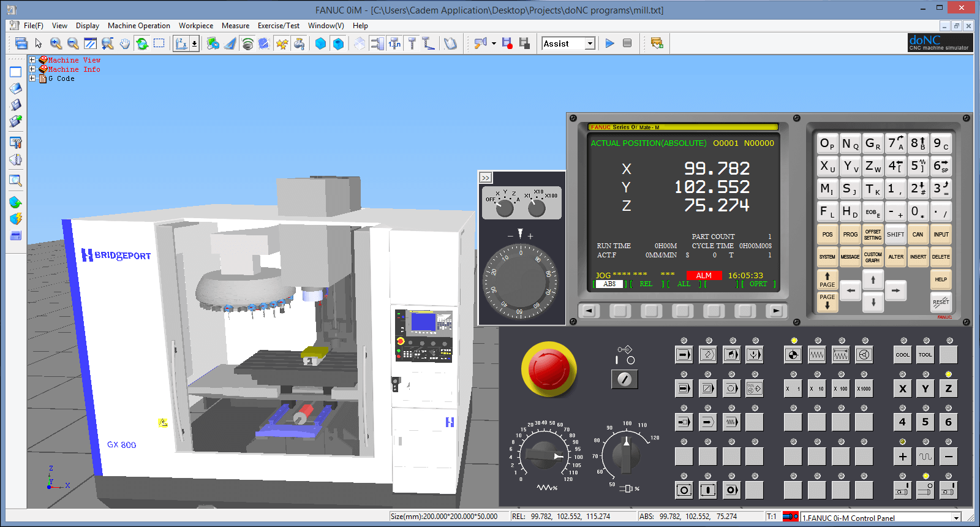This screenshot has width=980, height=527.
Task: Expand the G Code tree node
Action: click(32, 78)
